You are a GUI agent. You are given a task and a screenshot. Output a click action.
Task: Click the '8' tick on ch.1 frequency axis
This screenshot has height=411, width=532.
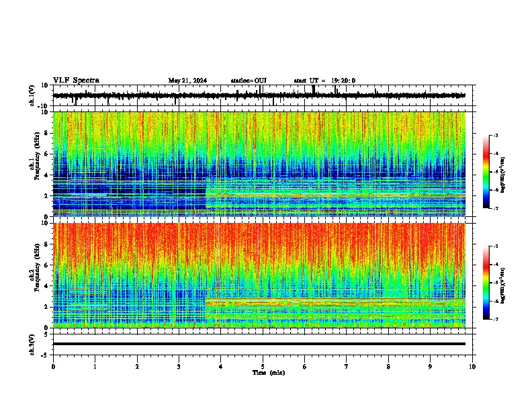[47, 133]
